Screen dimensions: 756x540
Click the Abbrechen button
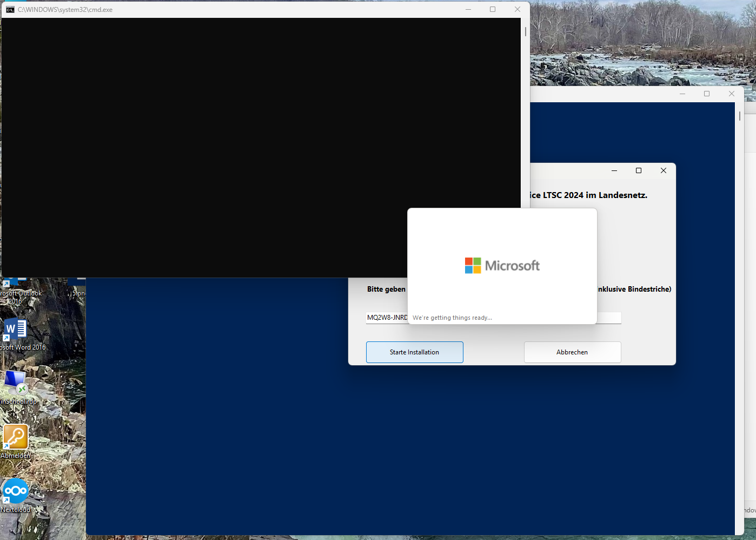click(573, 352)
